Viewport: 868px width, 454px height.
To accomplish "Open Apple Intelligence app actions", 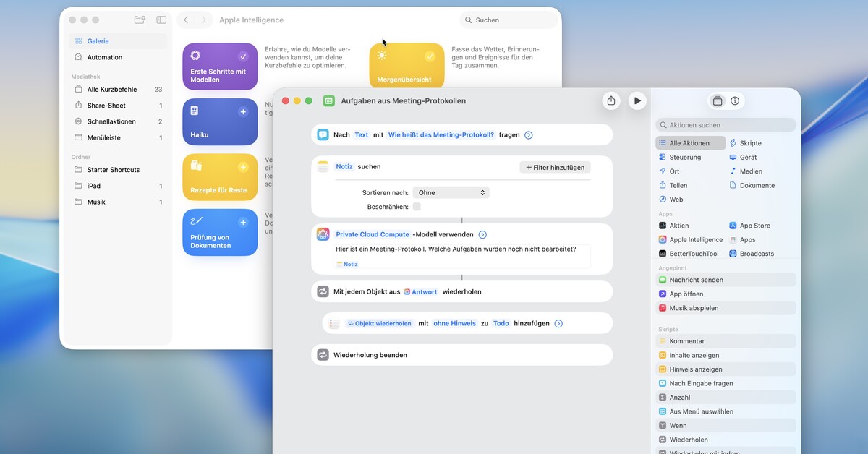I will (691, 240).
